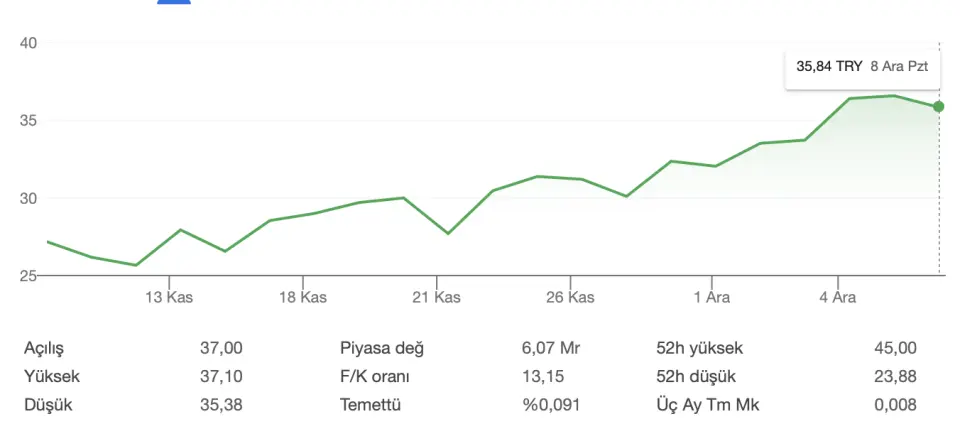Select the Düşük low price label
The height and width of the screenshot is (446, 960).
pos(48,405)
